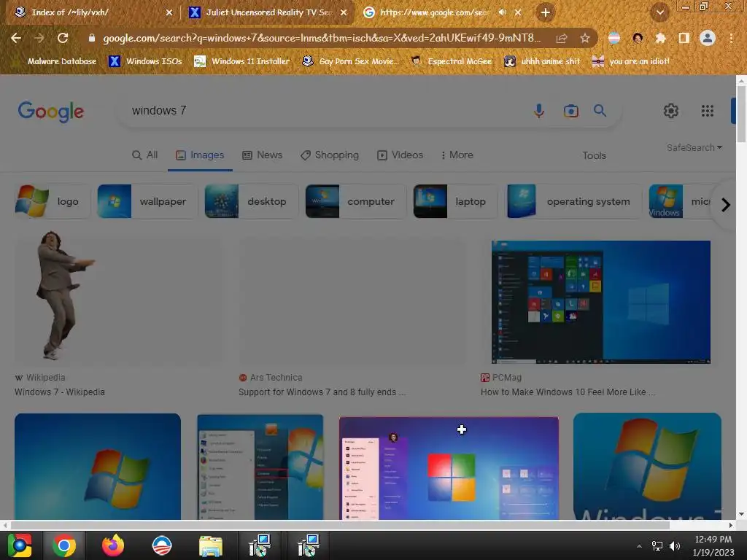Open the browser side panel
Image resolution: width=747 pixels, height=560 pixels.
(684, 38)
